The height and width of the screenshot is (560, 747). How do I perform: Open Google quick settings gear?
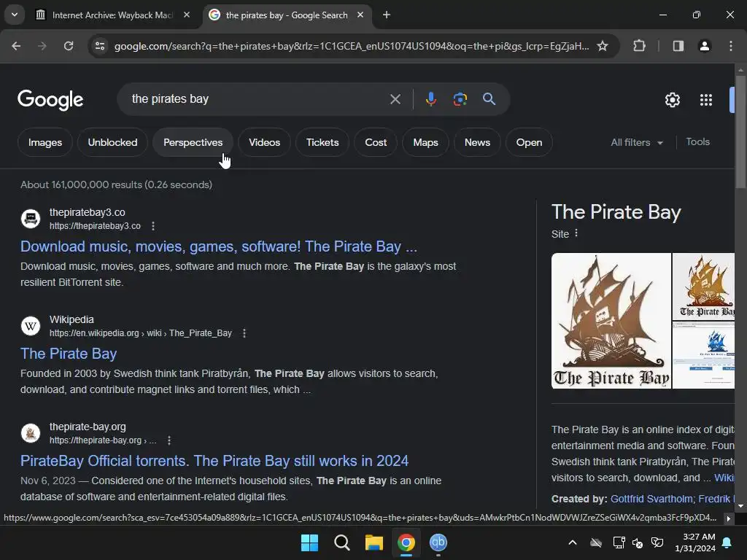pyautogui.click(x=672, y=99)
